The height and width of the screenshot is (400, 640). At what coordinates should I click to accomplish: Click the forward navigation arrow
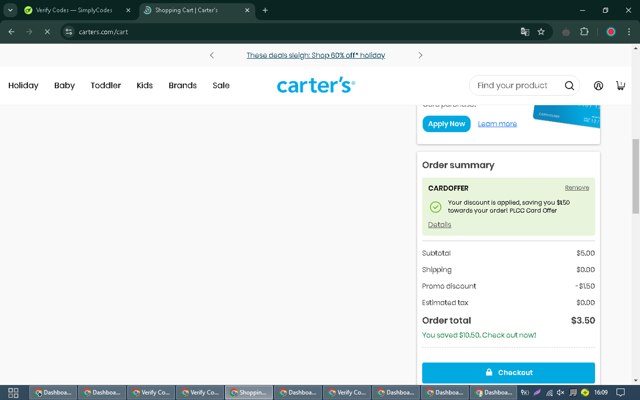tap(29, 32)
